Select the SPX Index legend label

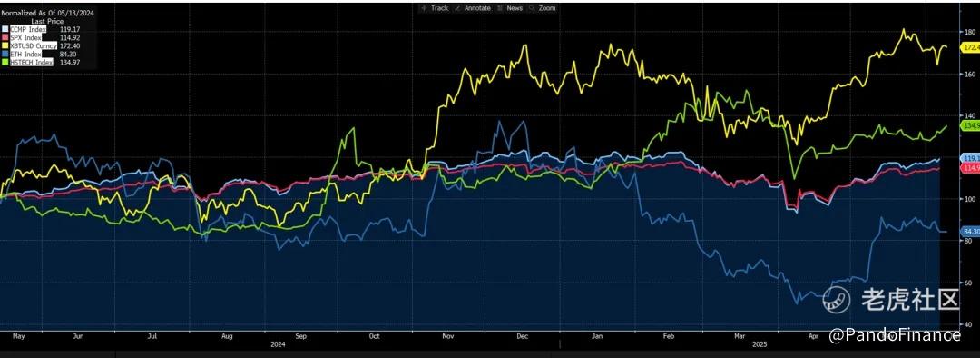(25, 37)
